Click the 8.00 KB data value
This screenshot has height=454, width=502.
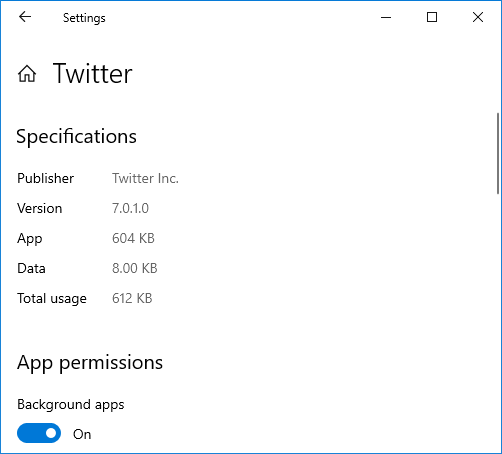coord(135,268)
